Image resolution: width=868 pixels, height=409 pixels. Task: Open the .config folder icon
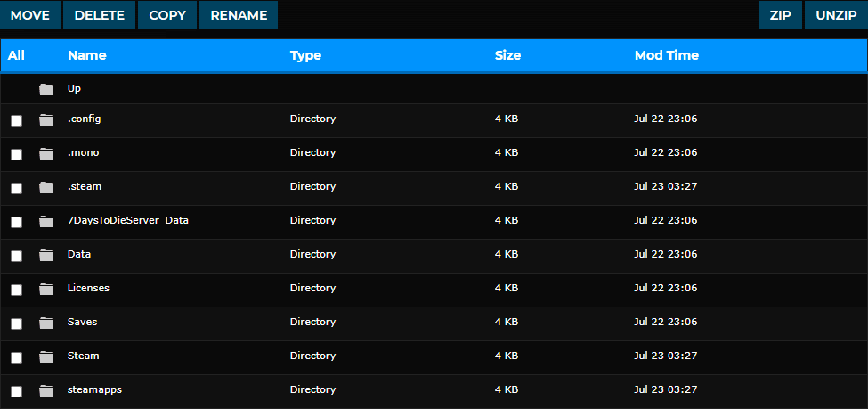[46, 119]
